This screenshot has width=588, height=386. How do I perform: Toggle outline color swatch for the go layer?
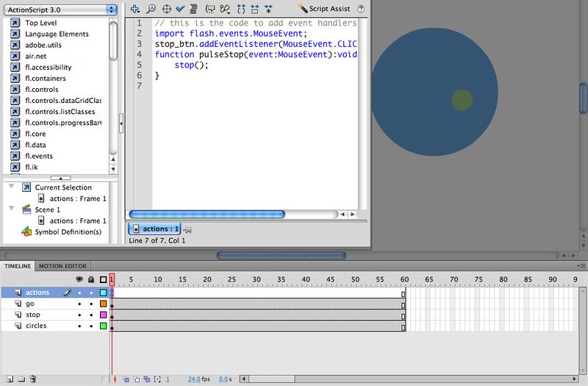tap(104, 304)
